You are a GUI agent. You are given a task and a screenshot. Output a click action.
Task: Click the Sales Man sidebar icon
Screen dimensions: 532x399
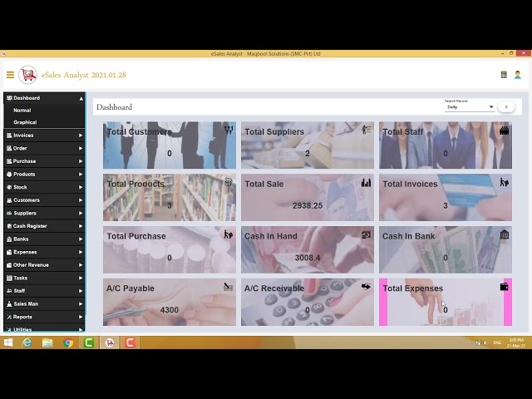[x=9, y=304]
